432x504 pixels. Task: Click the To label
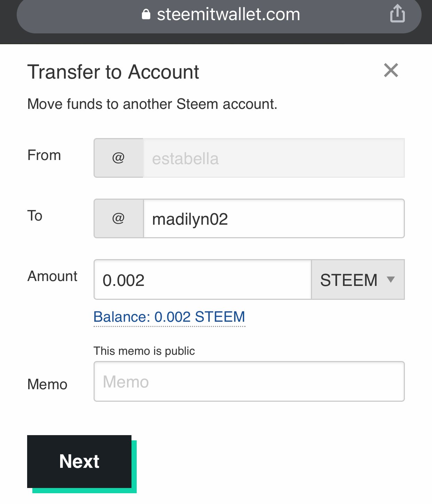coord(35,216)
